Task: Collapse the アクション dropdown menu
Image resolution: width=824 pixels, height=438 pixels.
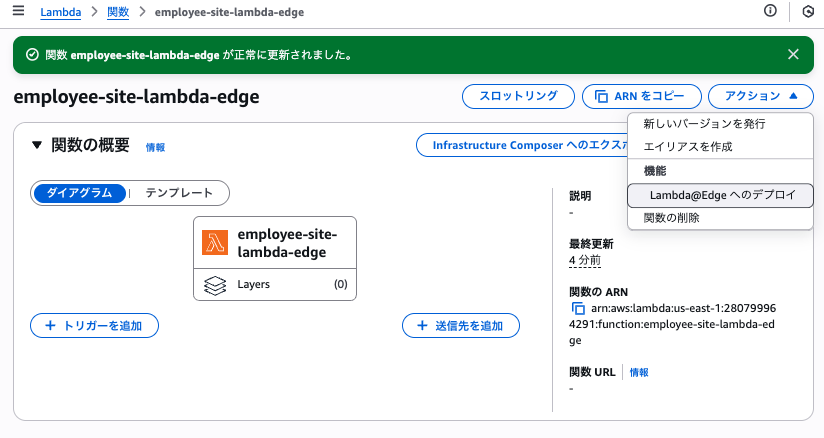Action: (x=761, y=96)
